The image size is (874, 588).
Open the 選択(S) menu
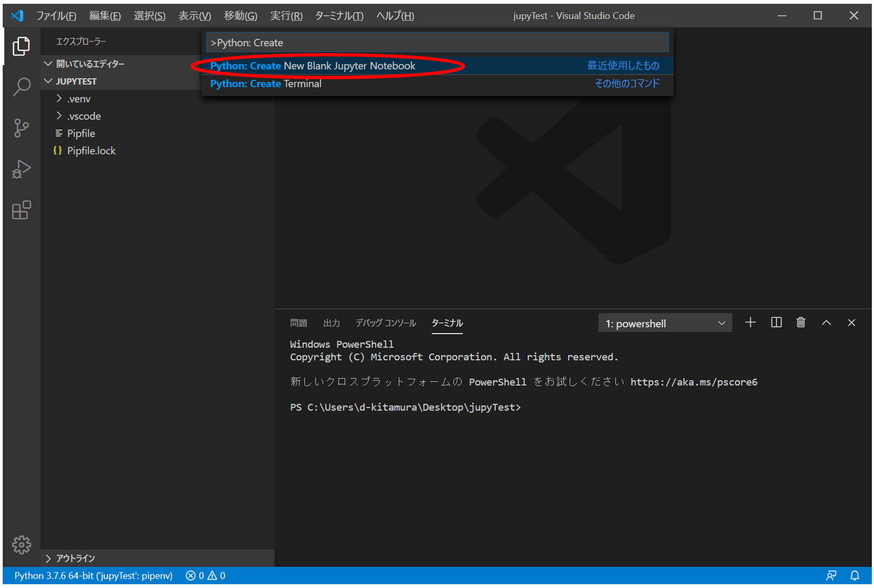[x=150, y=16]
